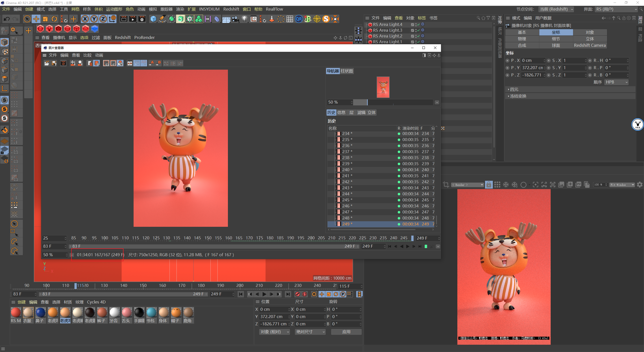This screenshot has width=644, height=352.
Task: Toggle visibility checkmark of RS Area Light.2
Action: pyautogui.click(x=418, y=36)
